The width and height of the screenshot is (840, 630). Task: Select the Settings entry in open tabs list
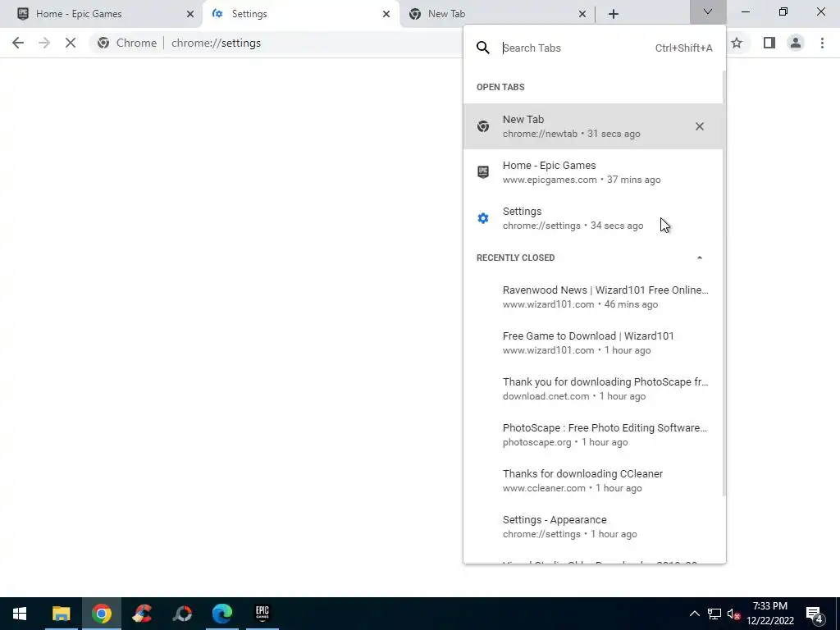pos(593,218)
